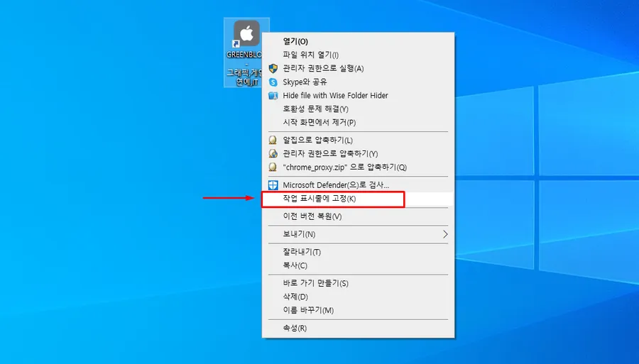Screen dimensions: 639x364
Task: Choose 이름 바꾸기(M) to rename
Action: 358,310
